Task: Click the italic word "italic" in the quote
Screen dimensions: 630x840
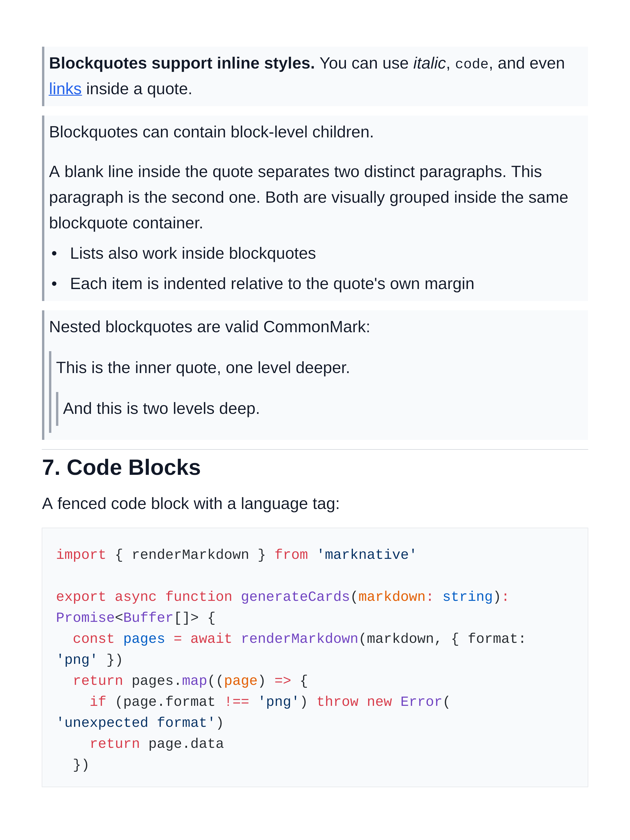Action: [x=429, y=63]
